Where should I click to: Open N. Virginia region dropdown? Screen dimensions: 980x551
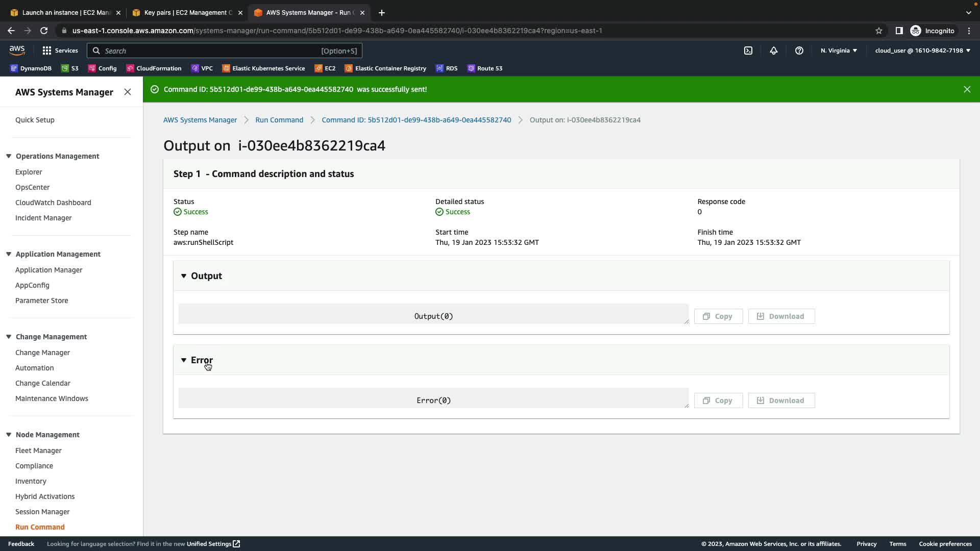coord(839,51)
